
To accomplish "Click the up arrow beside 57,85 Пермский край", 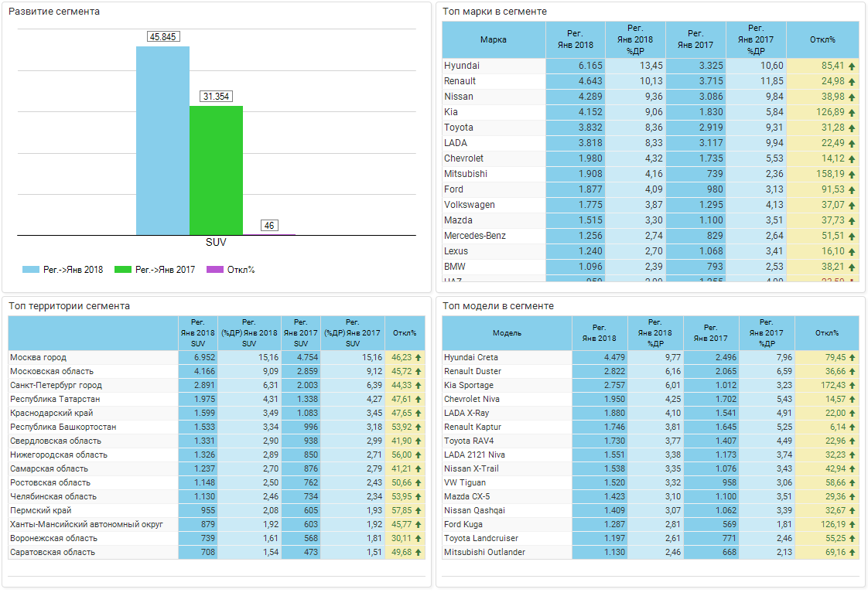I will click(418, 511).
